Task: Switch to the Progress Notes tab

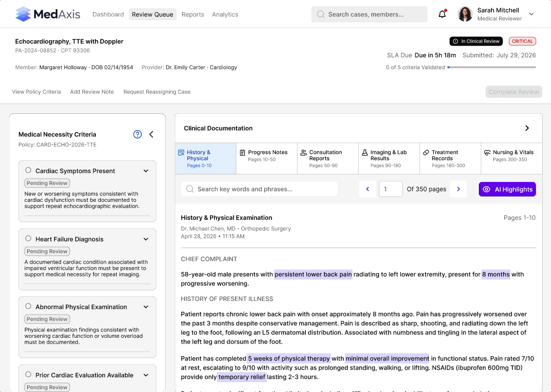Action: pos(267,158)
